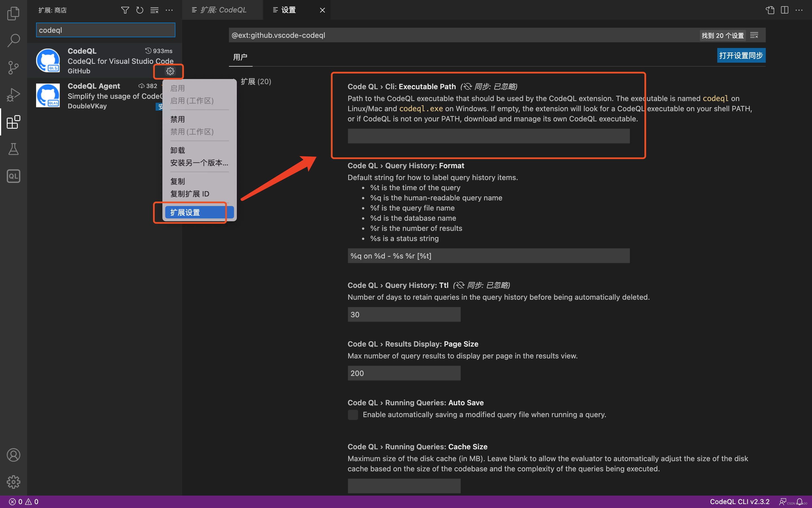Click the Query History: Format setting title
The width and height of the screenshot is (812, 508).
tap(406, 166)
